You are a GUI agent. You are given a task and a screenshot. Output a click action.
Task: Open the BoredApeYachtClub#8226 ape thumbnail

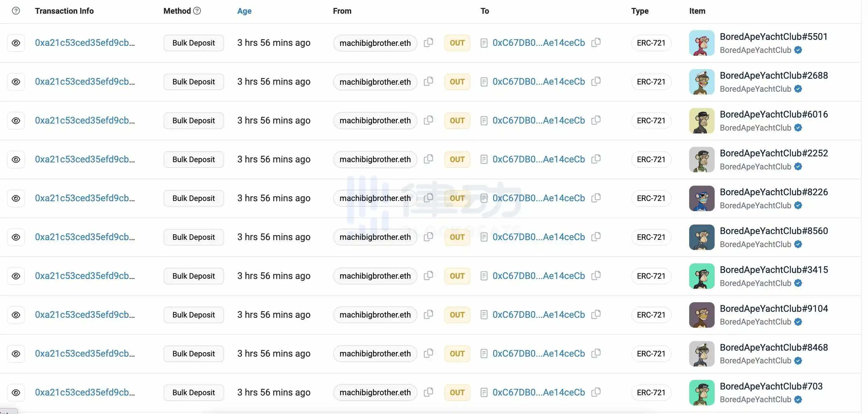(x=702, y=198)
